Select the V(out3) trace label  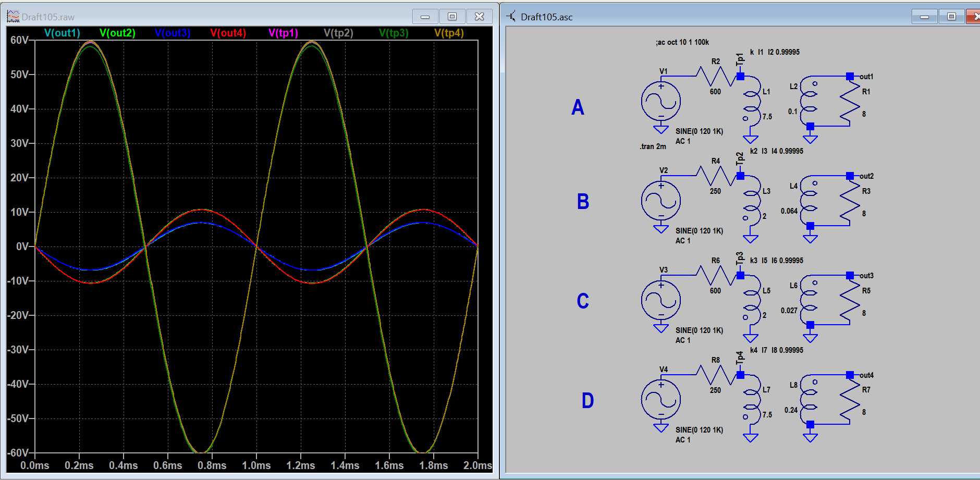click(x=173, y=33)
